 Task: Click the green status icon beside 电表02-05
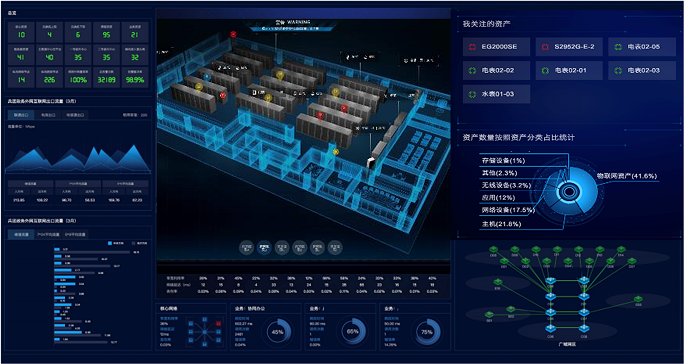point(617,47)
